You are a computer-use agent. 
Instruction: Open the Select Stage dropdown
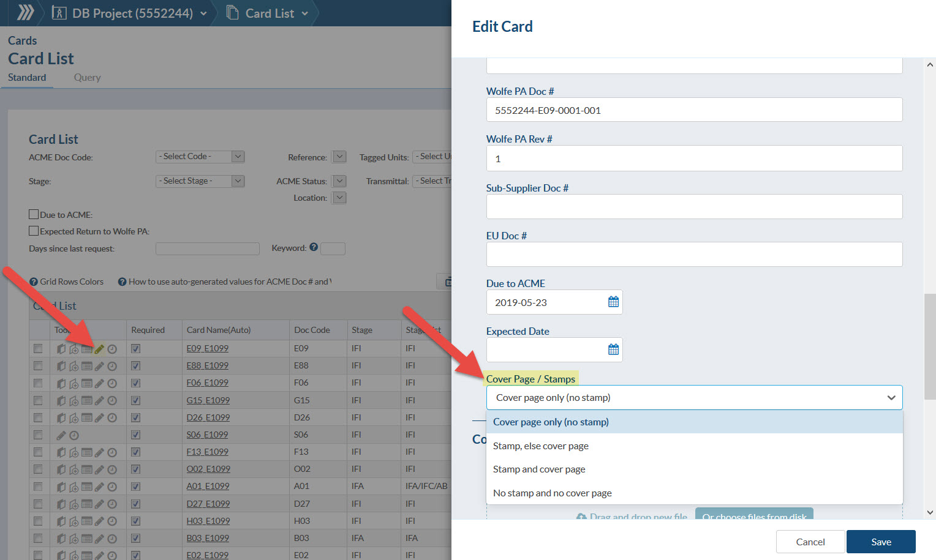click(200, 181)
